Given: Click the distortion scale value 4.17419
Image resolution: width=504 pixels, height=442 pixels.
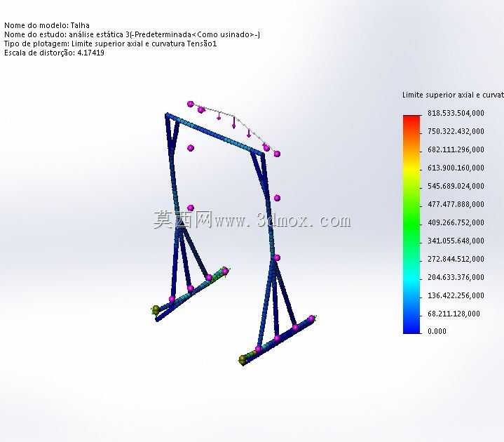Looking at the screenshot, I should (x=90, y=53).
